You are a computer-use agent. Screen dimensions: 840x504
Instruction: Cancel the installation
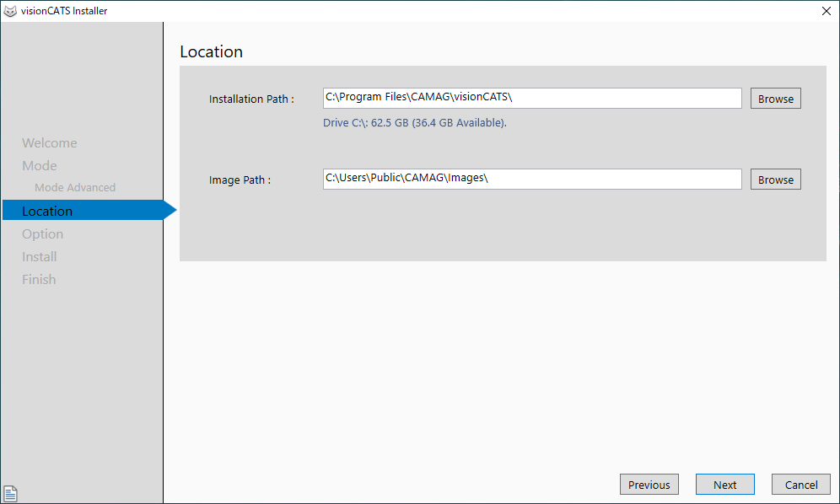pyautogui.click(x=801, y=485)
